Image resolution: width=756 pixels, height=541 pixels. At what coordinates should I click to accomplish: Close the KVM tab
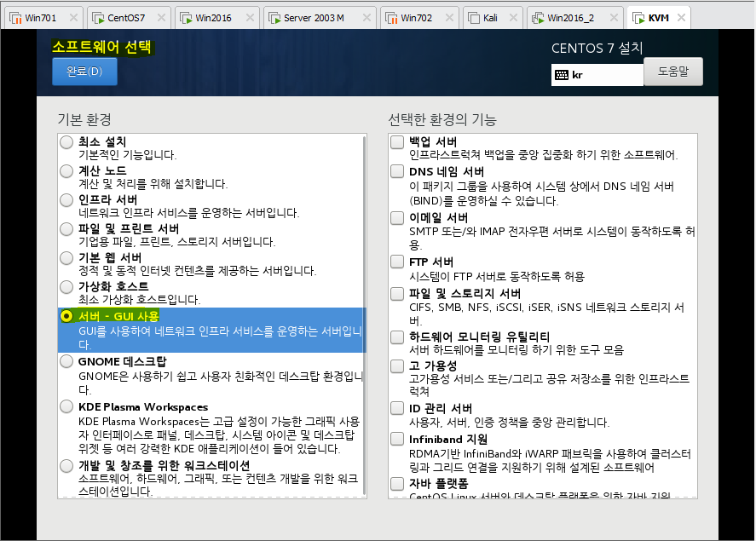point(681,18)
